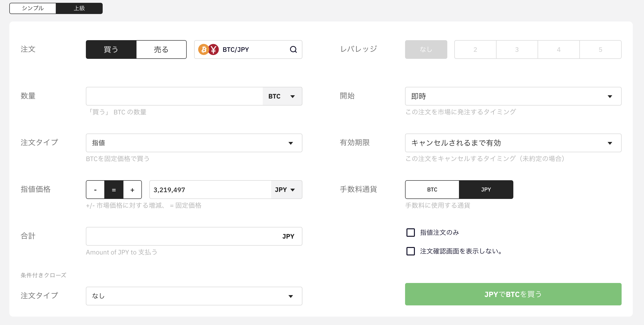The image size is (644, 325).
Task: Click the magnifying glass to search trading pairs
Action: point(294,49)
